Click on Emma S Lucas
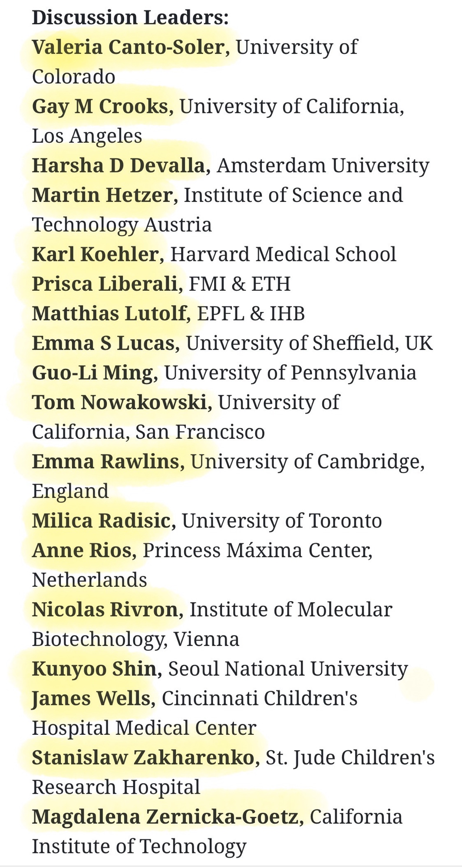This screenshot has height=868, width=462. (x=103, y=343)
